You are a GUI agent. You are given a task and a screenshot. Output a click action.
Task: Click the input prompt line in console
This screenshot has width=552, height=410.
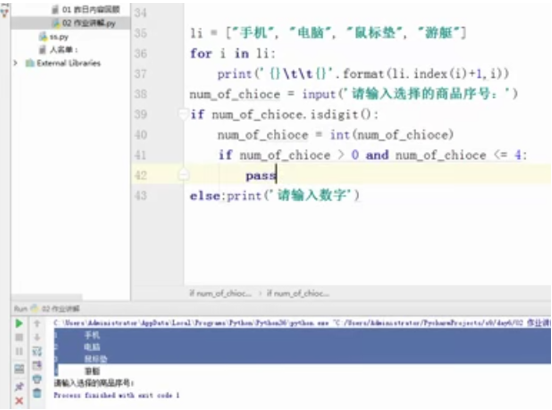click(x=94, y=383)
